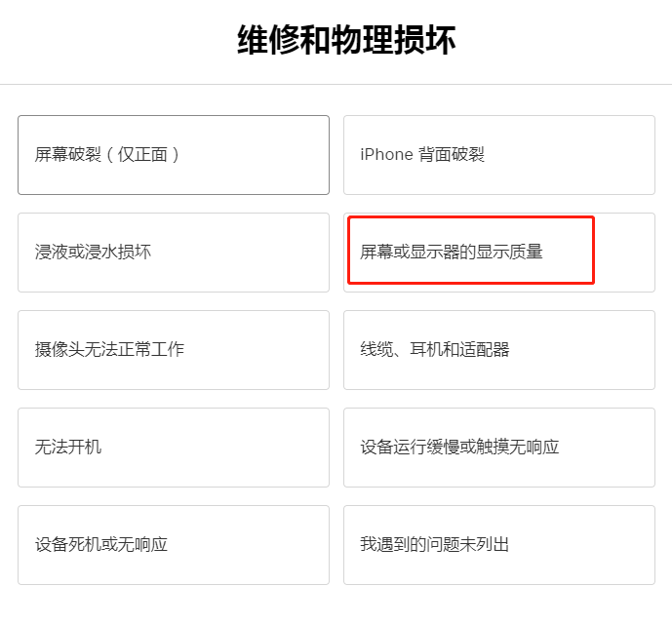Tap the 无法开机 label text
The height and width of the screenshot is (625, 672).
68,447
